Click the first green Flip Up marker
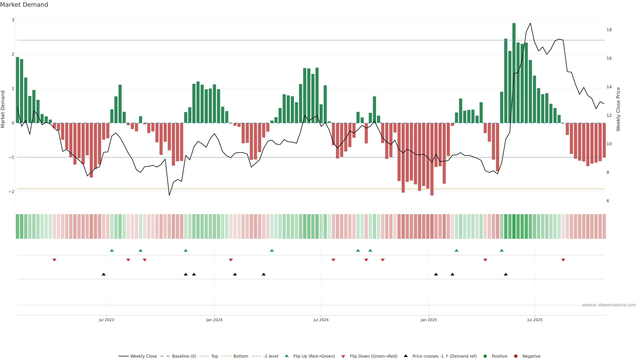The image size is (644, 362). tap(112, 250)
